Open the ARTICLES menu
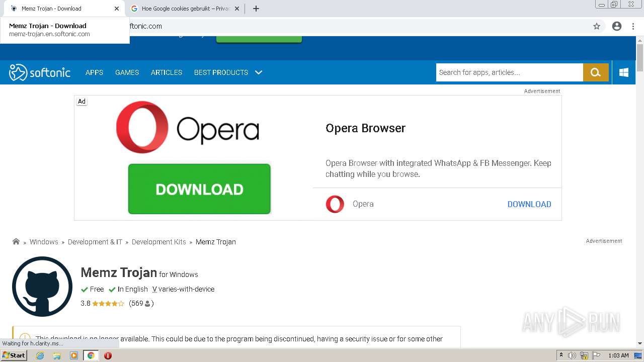 pos(167,72)
